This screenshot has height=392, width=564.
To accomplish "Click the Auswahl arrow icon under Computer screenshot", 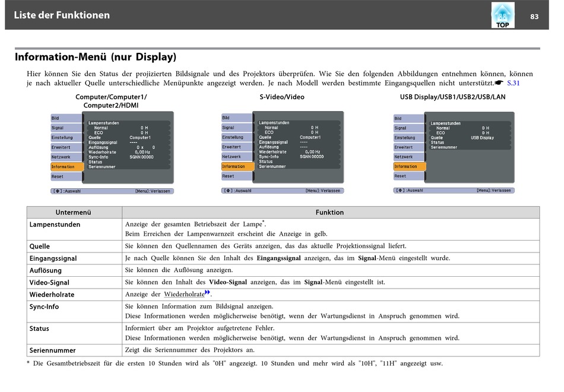I will click(57, 191).
